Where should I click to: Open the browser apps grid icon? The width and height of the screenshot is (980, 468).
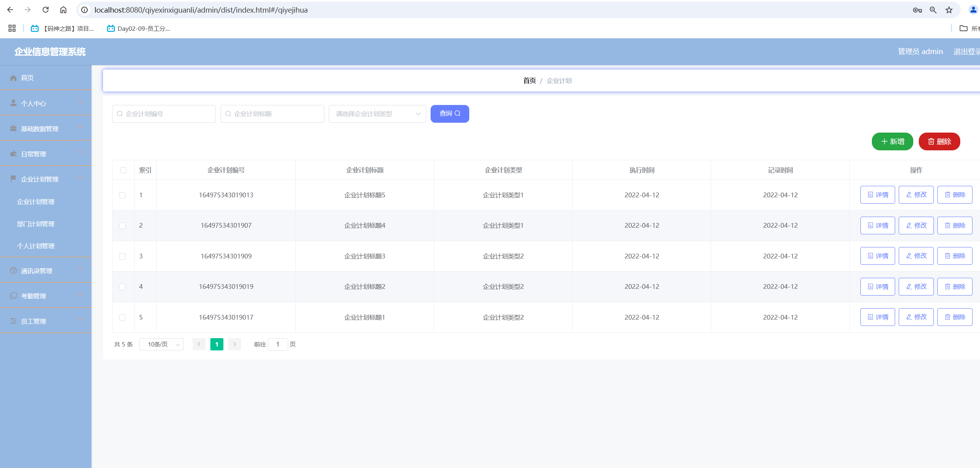[12, 28]
